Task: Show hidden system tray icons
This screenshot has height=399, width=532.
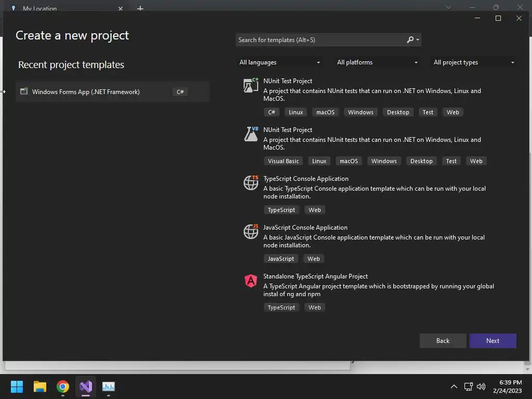Action: tap(454, 387)
